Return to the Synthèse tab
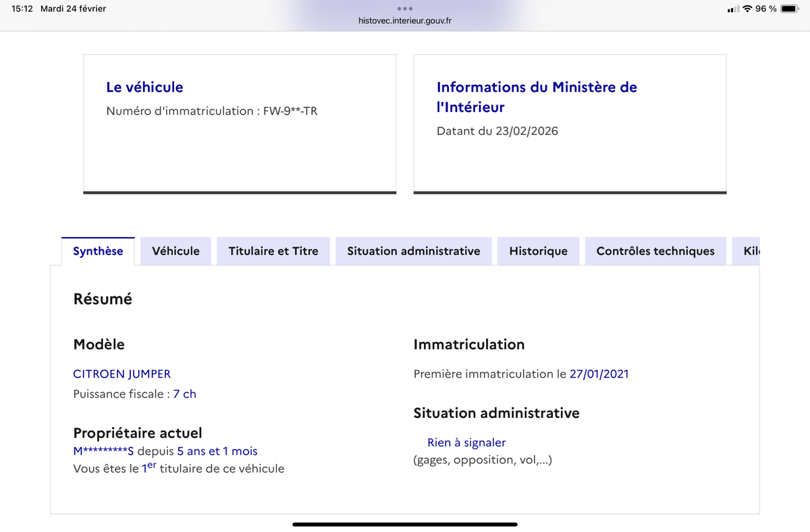The height and width of the screenshot is (532, 810). point(98,250)
